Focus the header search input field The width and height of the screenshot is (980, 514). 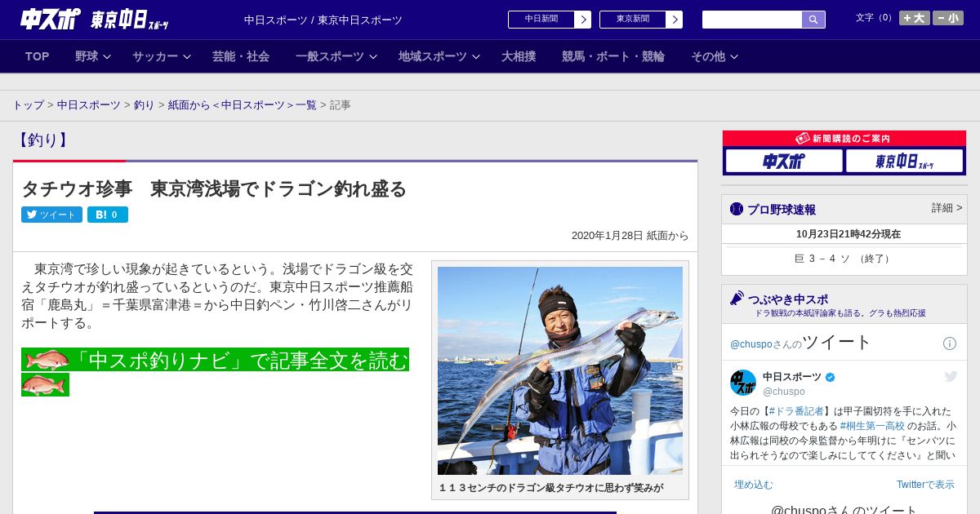(752, 20)
